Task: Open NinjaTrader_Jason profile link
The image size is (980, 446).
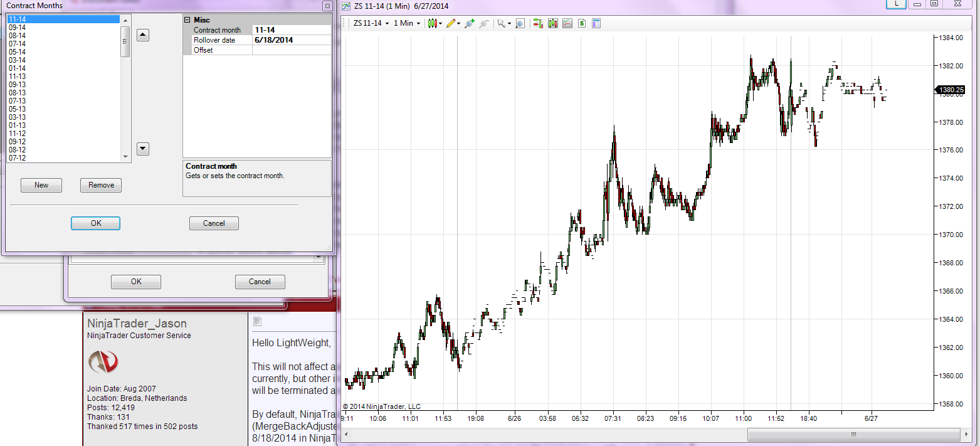Action: 137,324
